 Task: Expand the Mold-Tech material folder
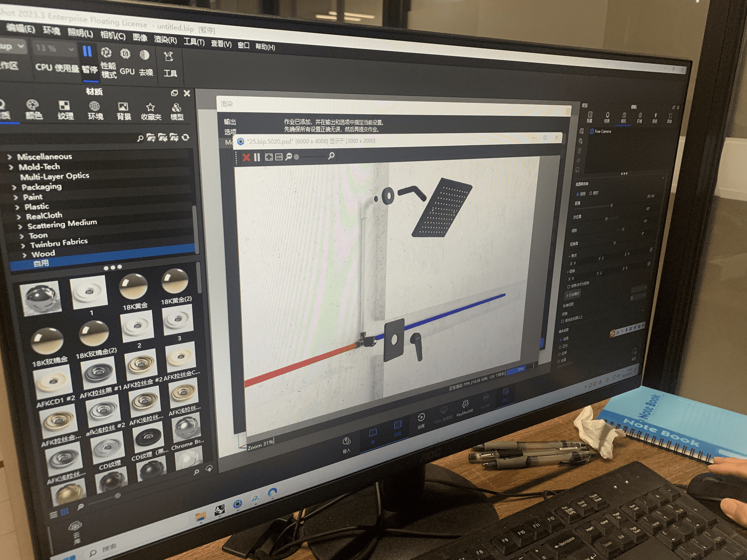click(11, 167)
